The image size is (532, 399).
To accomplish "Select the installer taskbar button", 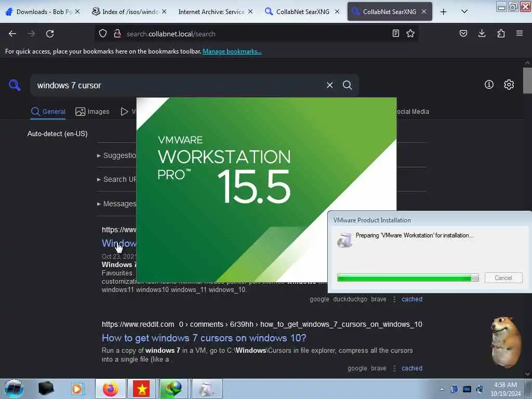I will click(x=207, y=389).
